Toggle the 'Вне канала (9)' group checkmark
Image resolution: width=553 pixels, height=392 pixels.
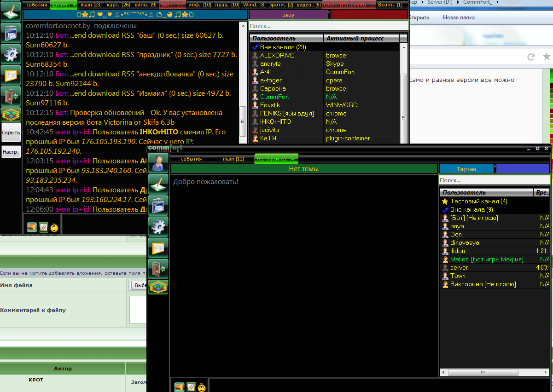click(x=445, y=209)
